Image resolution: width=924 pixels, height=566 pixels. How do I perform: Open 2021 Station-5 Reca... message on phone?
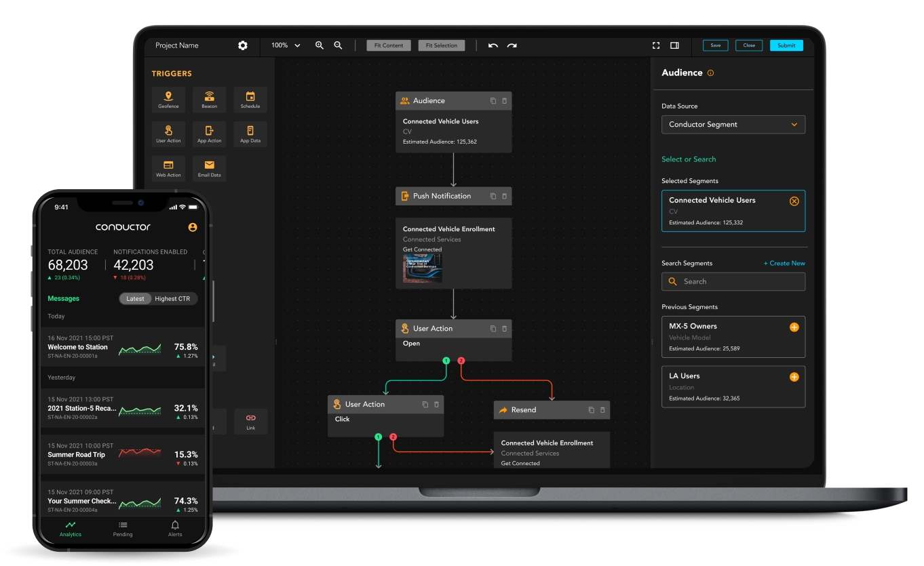122,408
